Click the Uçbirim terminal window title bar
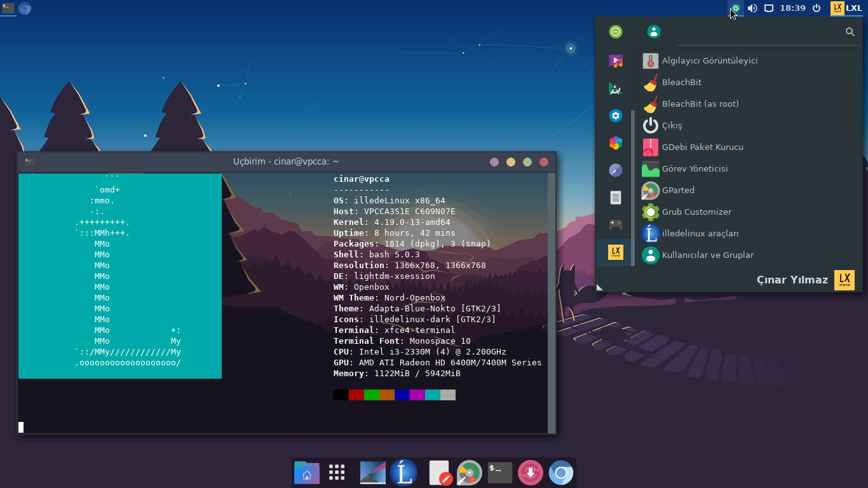Image resolution: width=868 pixels, height=488 pixels. tap(286, 161)
